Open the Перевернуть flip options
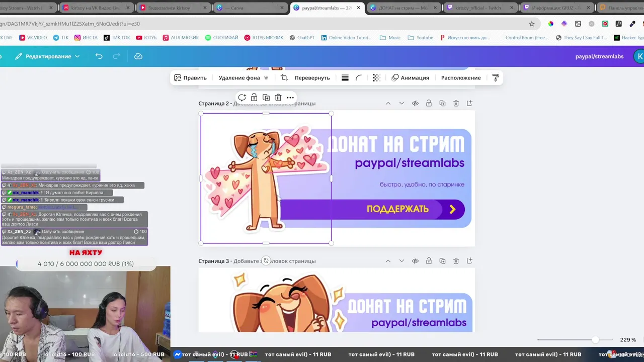 click(x=312, y=78)
